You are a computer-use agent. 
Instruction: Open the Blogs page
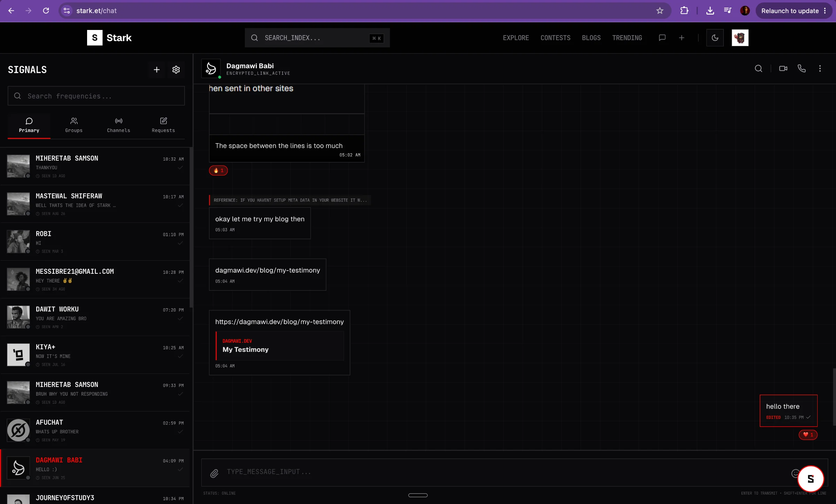pyautogui.click(x=591, y=38)
